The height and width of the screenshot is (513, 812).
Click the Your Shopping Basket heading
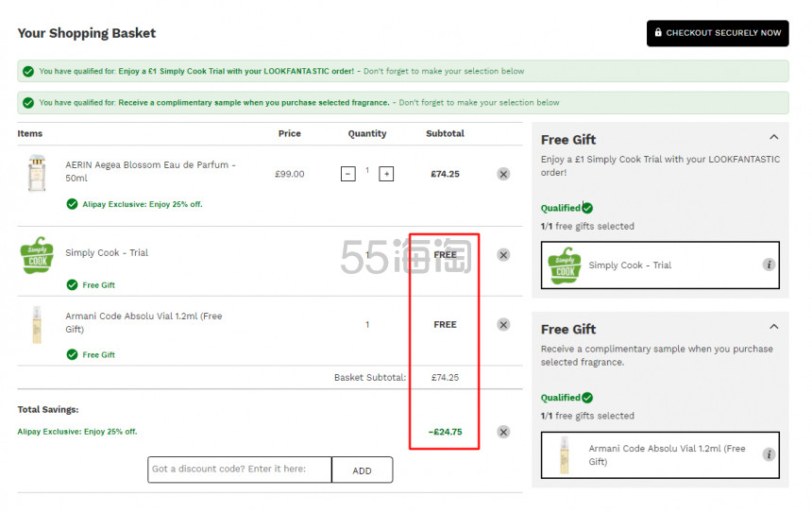tap(87, 33)
